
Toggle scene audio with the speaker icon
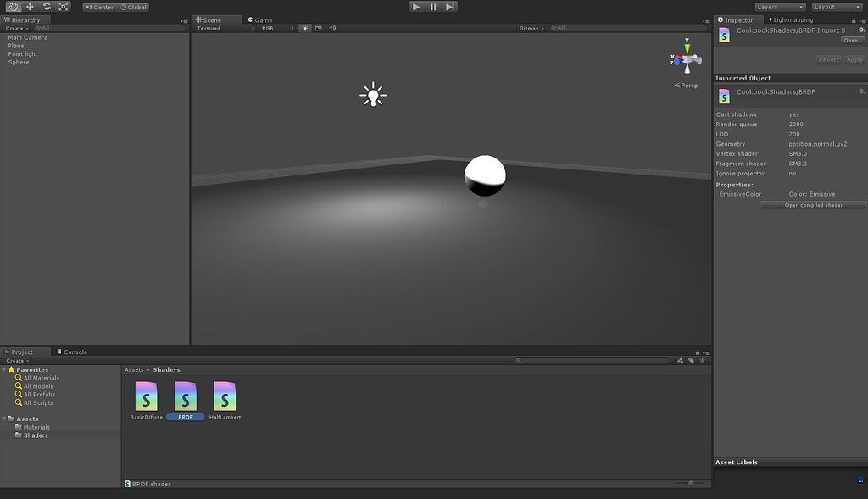[x=331, y=28]
